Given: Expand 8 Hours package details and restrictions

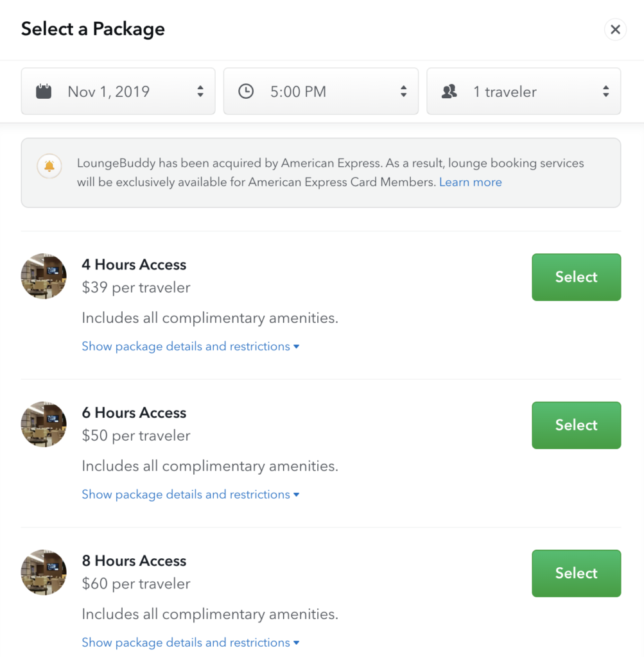Looking at the screenshot, I should pos(190,643).
